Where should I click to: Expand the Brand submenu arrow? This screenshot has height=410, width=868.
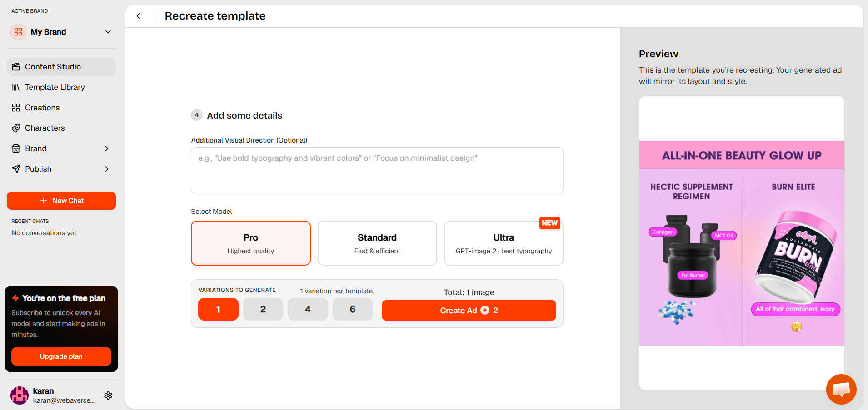(x=107, y=148)
